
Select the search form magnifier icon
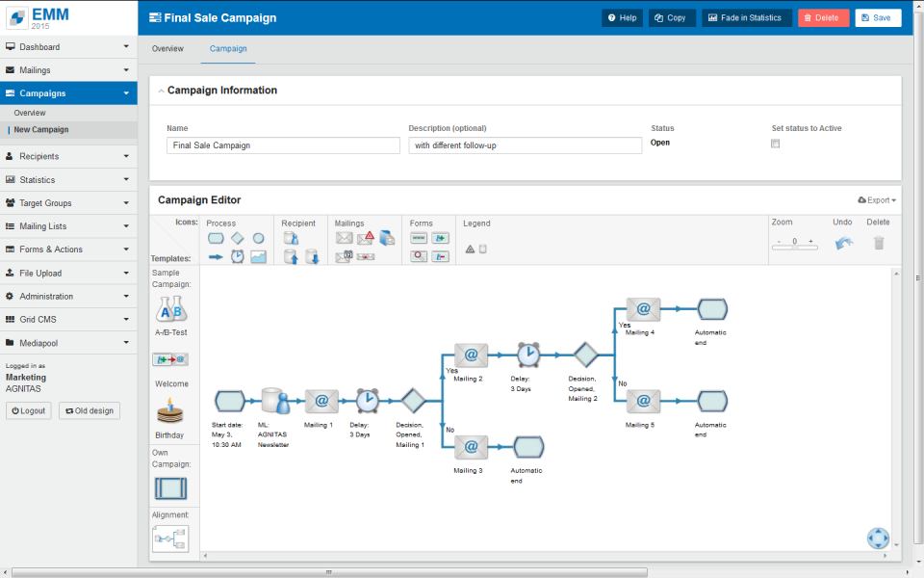tap(419, 256)
